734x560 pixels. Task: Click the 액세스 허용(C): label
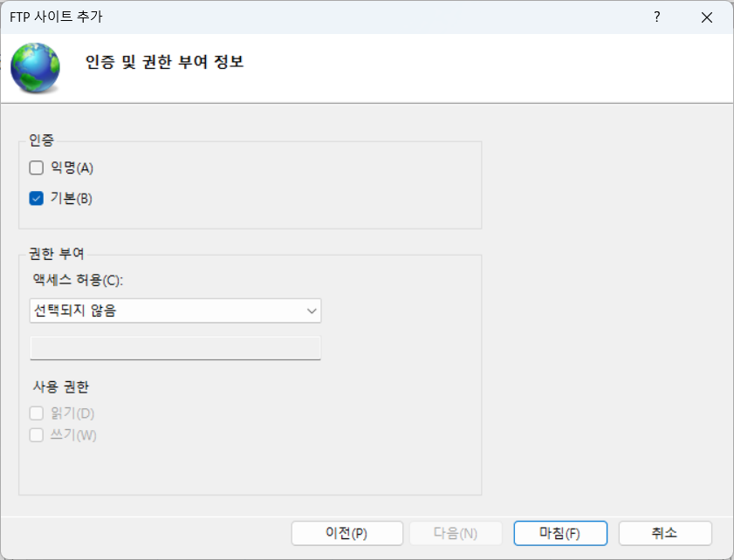pos(78,280)
